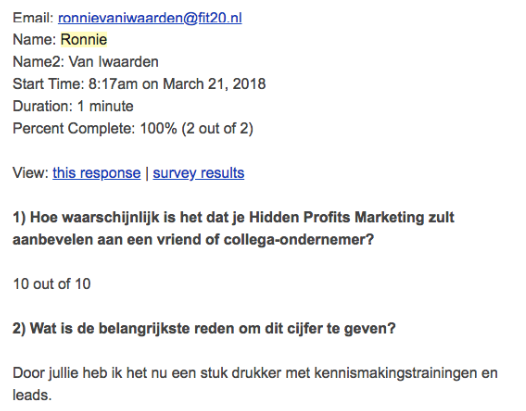The image size is (526, 411).
Task: Click the highlighted name Ronnie
Action: [x=84, y=40]
